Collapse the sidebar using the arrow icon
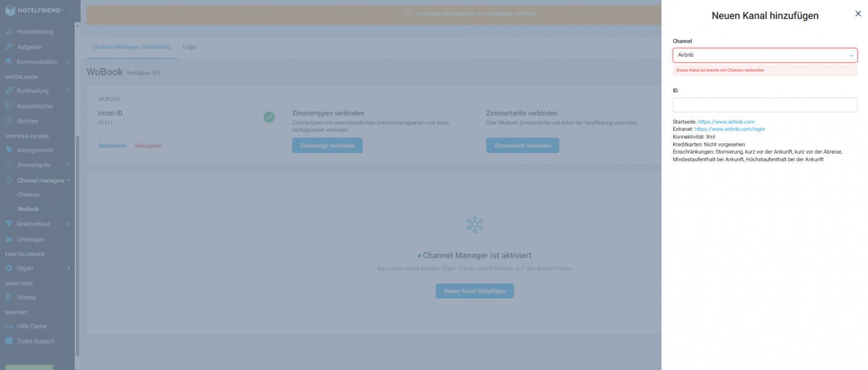 point(70,11)
